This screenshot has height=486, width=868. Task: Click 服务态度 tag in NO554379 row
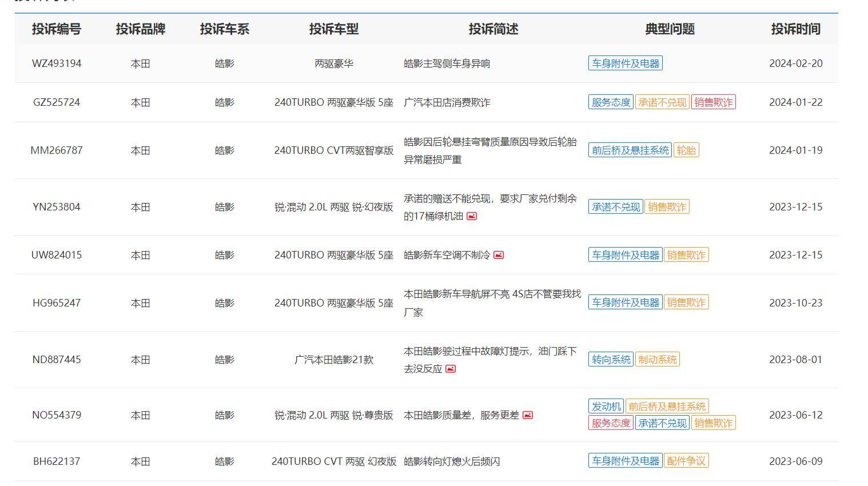pos(611,423)
